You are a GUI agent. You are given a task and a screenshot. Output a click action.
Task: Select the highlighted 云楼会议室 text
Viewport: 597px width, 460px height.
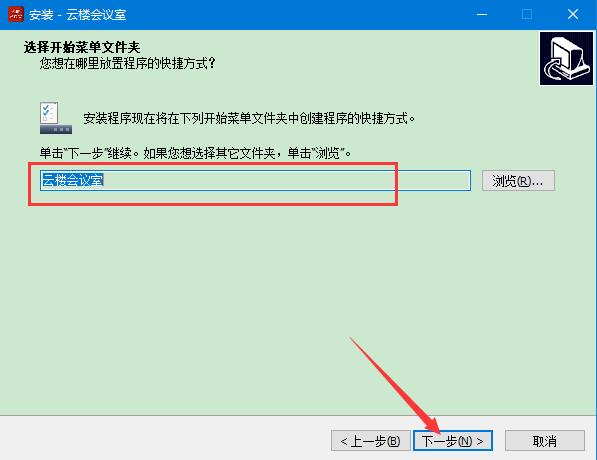click(72, 180)
